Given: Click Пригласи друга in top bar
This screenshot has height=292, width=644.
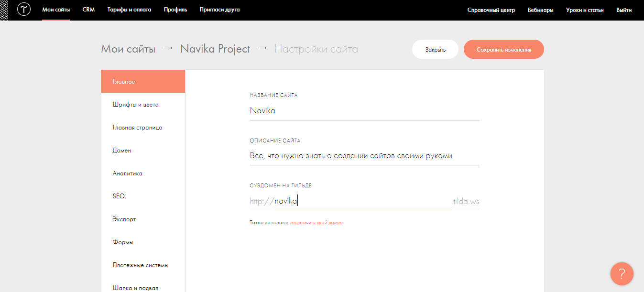Looking at the screenshot, I should click(x=219, y=10).
